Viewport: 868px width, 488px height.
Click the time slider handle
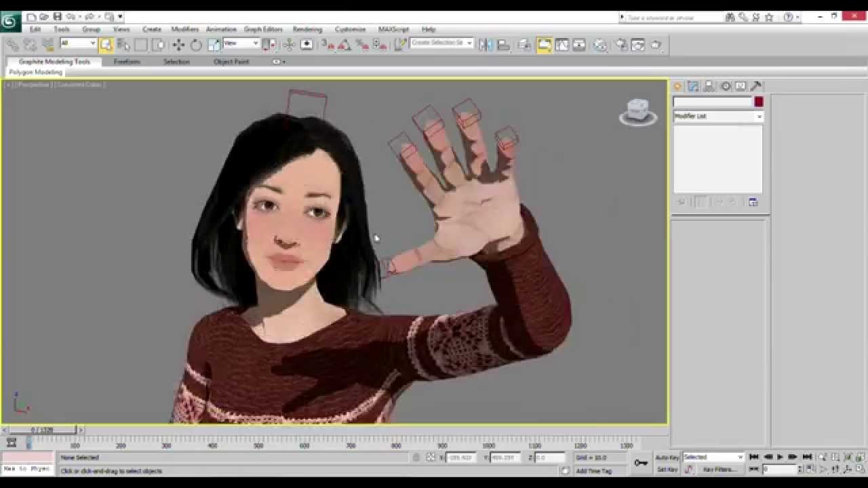pyautogui.click(x=41, y=430)
